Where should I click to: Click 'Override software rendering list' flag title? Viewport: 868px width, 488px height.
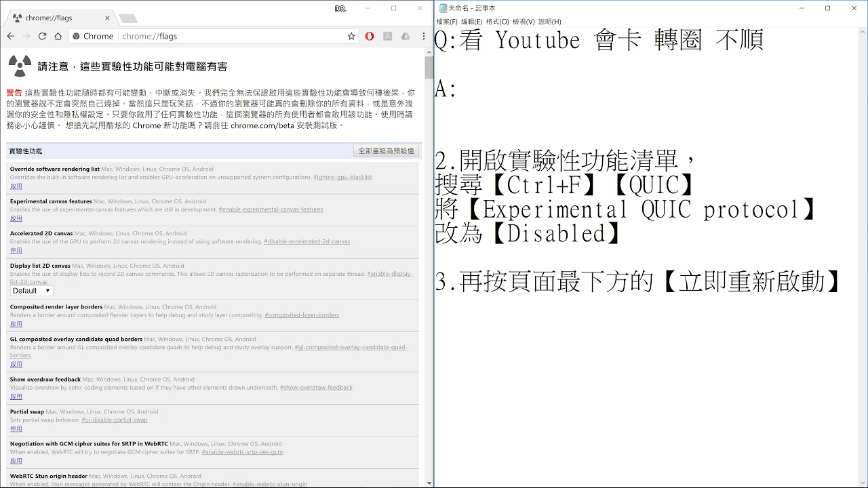tap(55, 169)
